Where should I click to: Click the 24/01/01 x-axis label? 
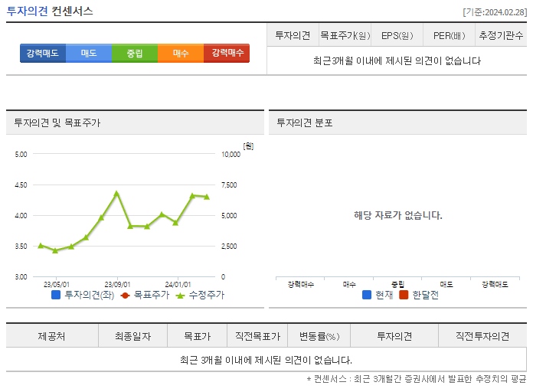point(178,285)
